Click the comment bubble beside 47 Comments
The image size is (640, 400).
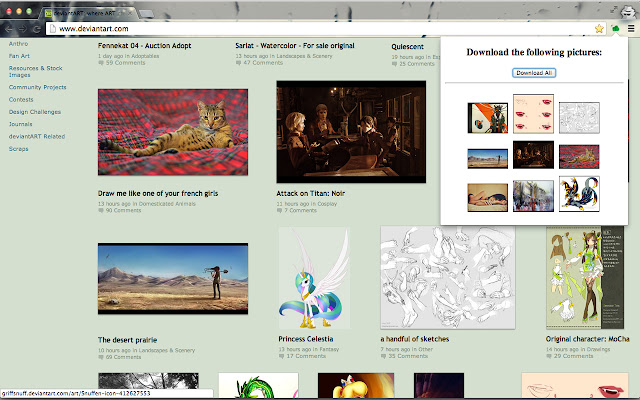pos(238,63)
